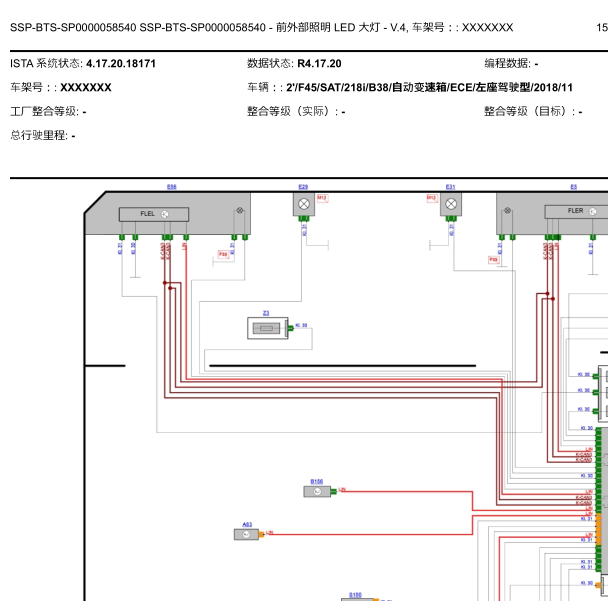The height and width of the screenshot is (601, 608).
Task: Click the small lamp symbol inside E5
Action: click(507, 211)
